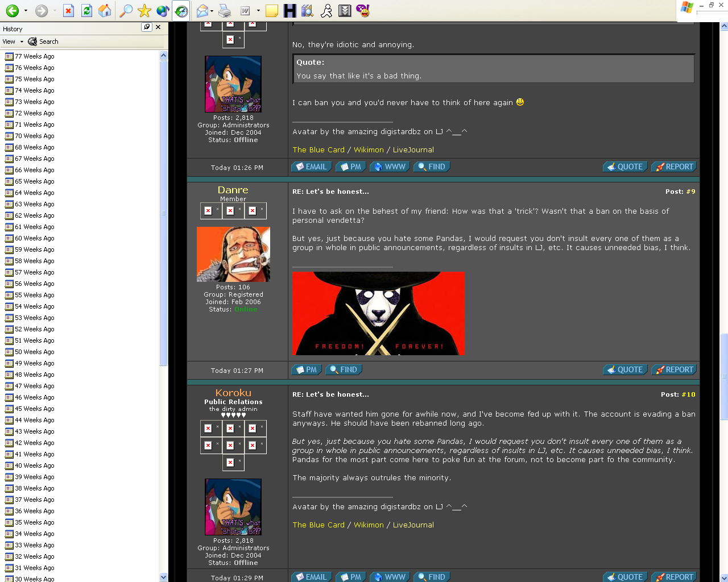
Task: Quote Danre's post #9
Action: click(624, 369)
